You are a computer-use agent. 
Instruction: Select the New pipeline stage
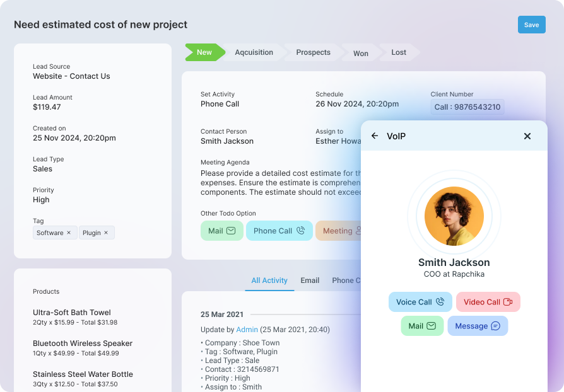pyautogui.click(x=204, y=52)
